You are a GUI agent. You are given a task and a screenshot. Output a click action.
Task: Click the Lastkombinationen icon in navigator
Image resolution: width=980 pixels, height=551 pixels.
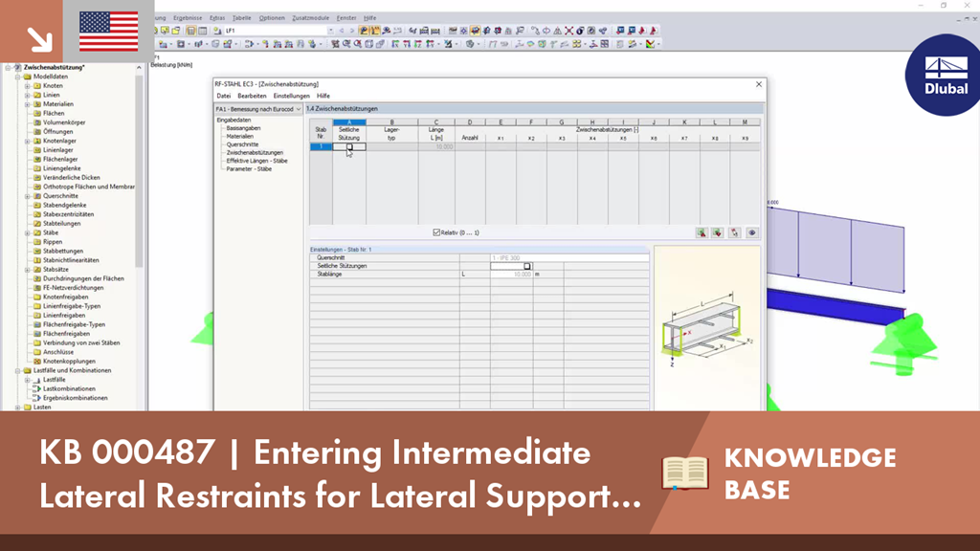[x=37, y=388]
